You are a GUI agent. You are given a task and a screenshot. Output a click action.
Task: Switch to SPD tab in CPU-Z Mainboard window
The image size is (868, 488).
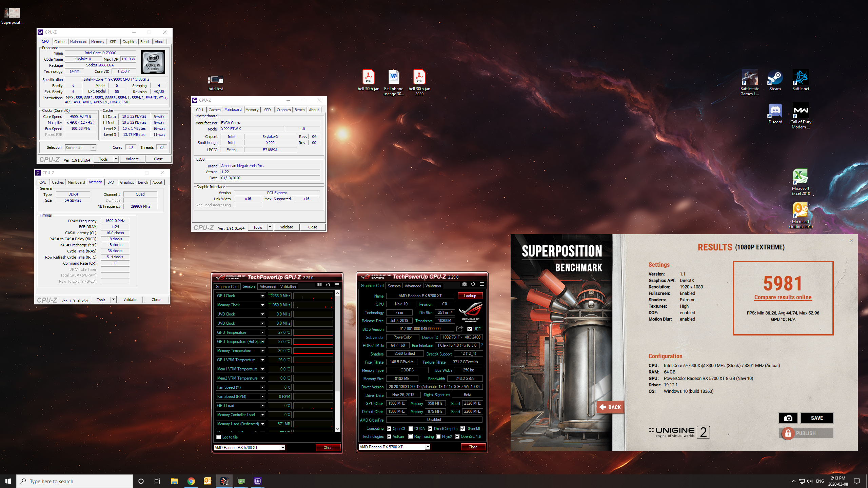click(267, 110)
